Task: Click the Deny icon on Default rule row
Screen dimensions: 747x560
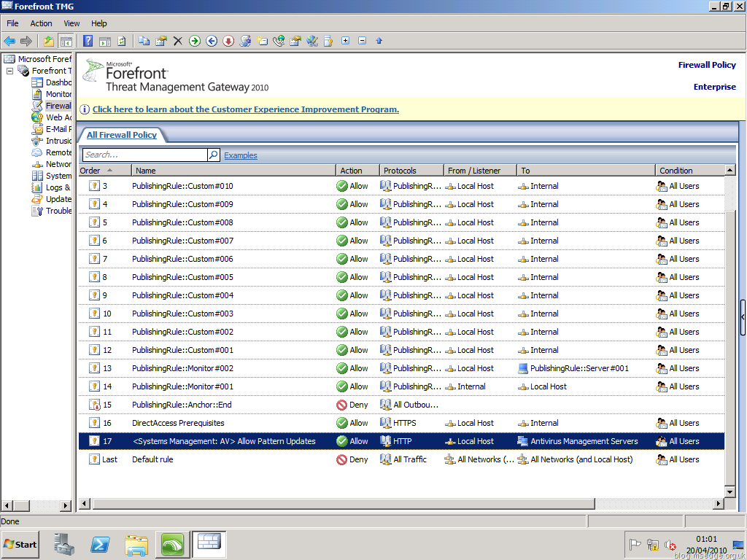Action: tap(341, 459)
